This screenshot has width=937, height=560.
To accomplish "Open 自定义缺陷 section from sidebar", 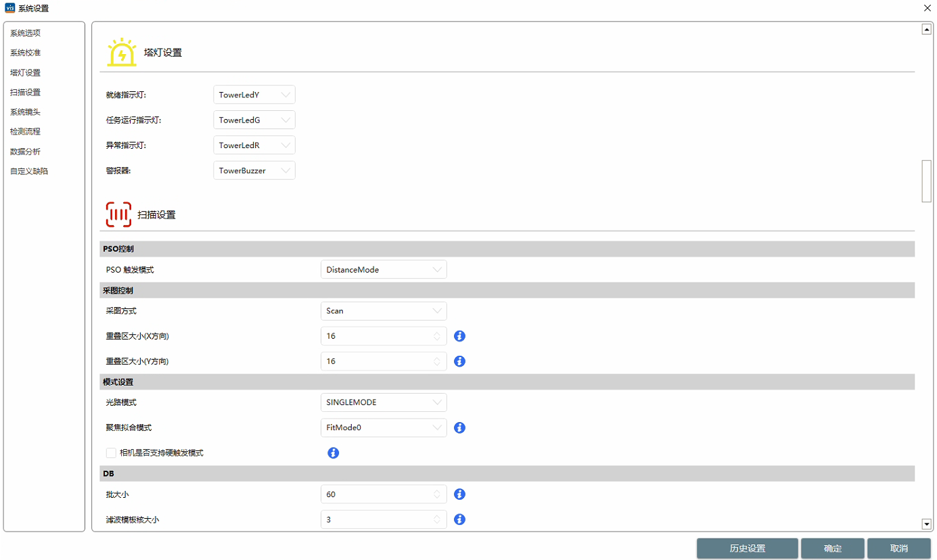I will click(29, 171).
